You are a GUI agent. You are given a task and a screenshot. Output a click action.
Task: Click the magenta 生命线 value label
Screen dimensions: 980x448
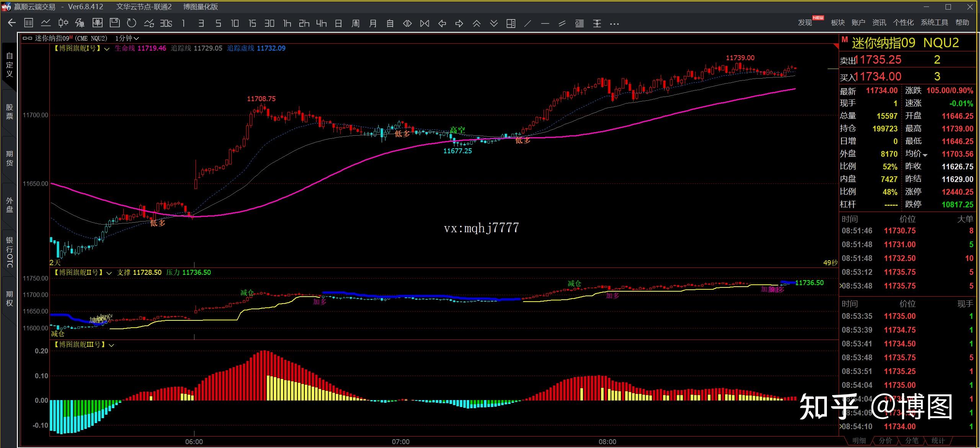coord(152,48)
